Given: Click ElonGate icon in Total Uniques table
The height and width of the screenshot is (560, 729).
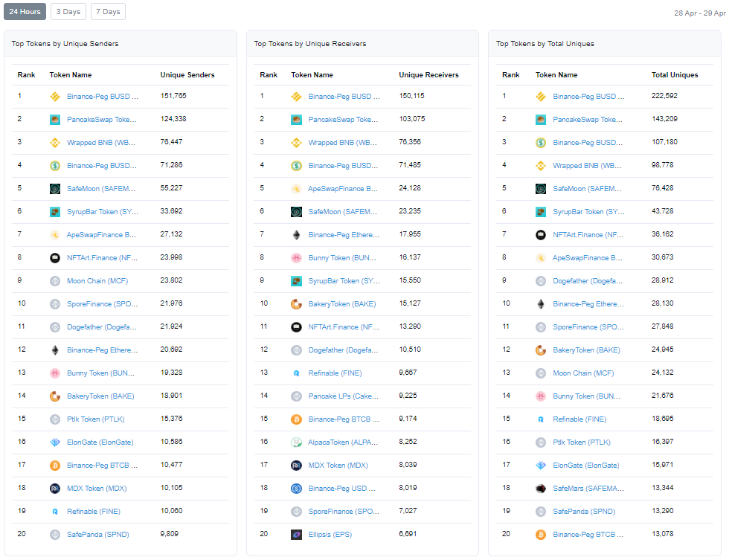Looking at the screenshot, I should pyautogui.click(x=541, y=466).
